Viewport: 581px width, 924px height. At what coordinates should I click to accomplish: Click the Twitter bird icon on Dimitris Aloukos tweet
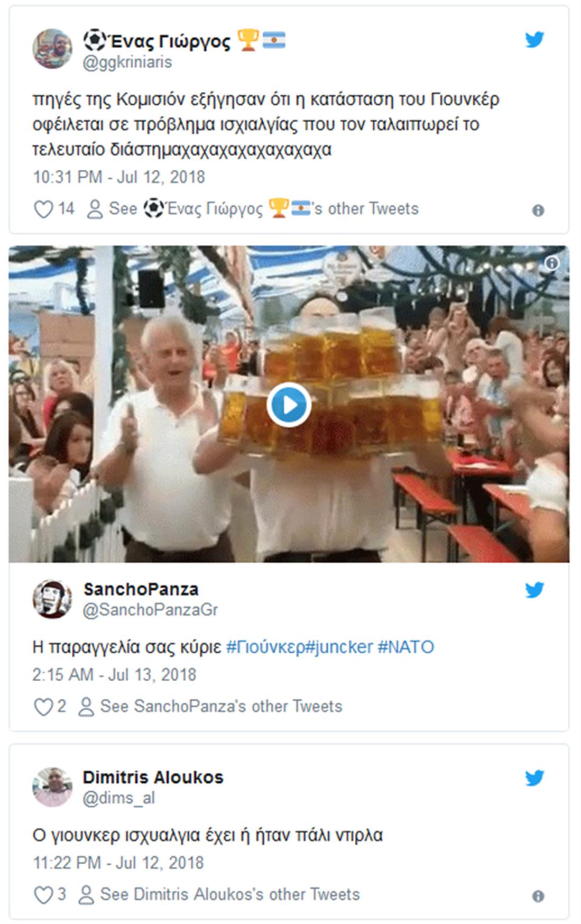[x=534, y=778]
